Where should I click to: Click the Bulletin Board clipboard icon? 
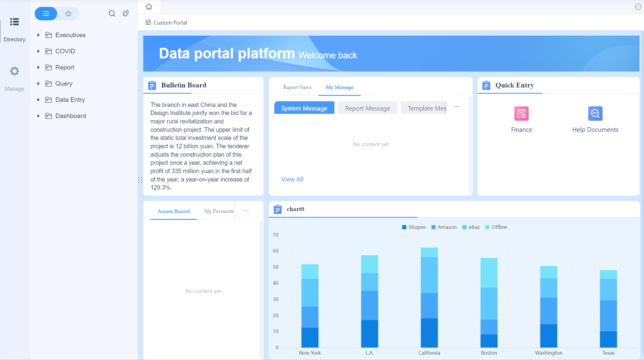(x=152, y=85)
